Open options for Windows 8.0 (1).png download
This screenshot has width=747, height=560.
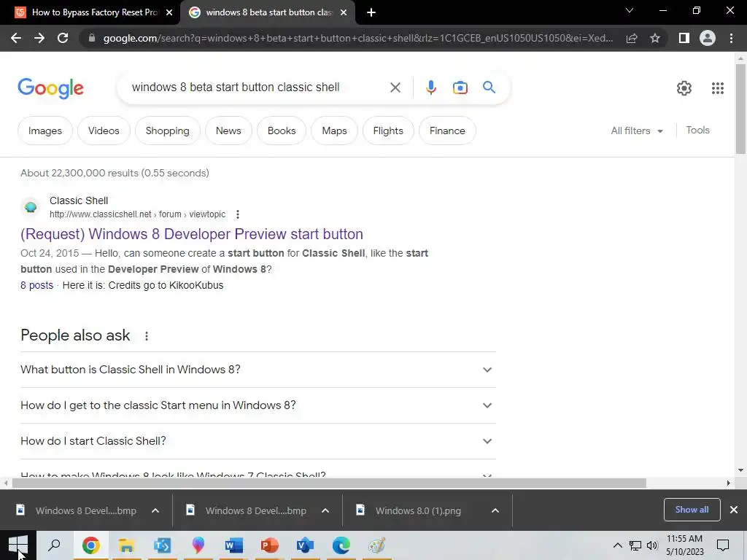coord(495,511)
